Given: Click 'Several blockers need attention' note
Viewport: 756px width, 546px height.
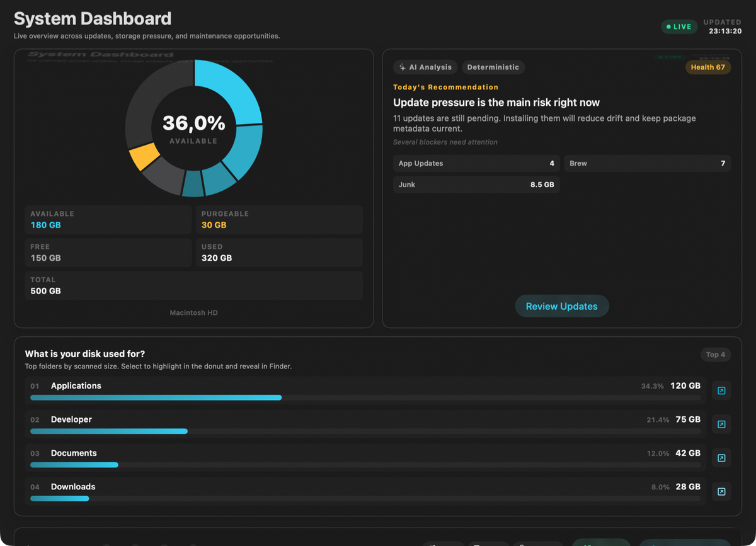Looking at the screenshot, I should tap(445, 142).
